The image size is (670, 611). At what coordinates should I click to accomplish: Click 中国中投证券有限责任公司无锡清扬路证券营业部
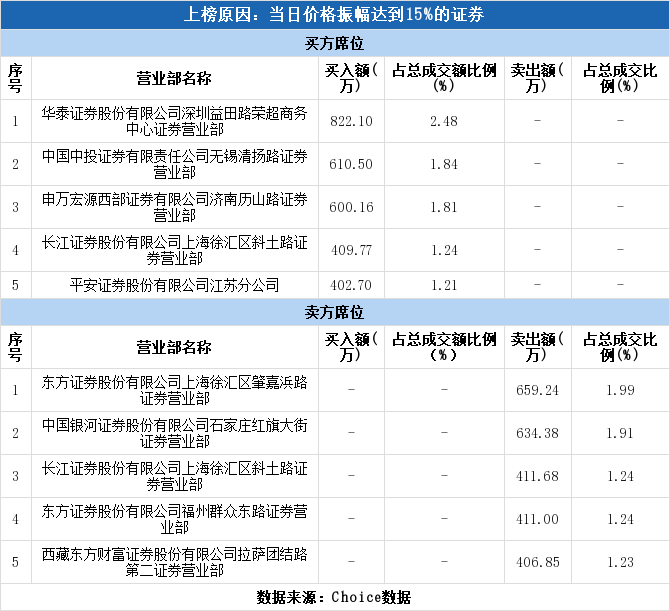pos(174,164)
